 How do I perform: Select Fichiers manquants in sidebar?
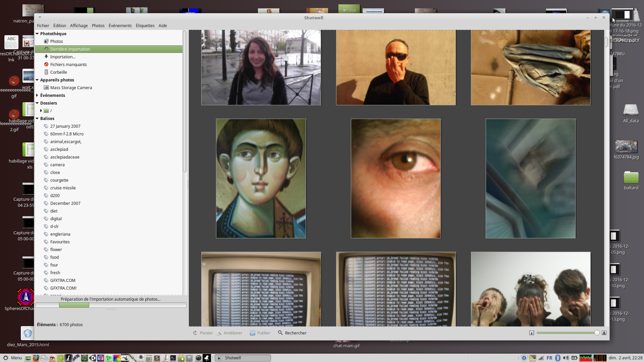click(68, 64)
